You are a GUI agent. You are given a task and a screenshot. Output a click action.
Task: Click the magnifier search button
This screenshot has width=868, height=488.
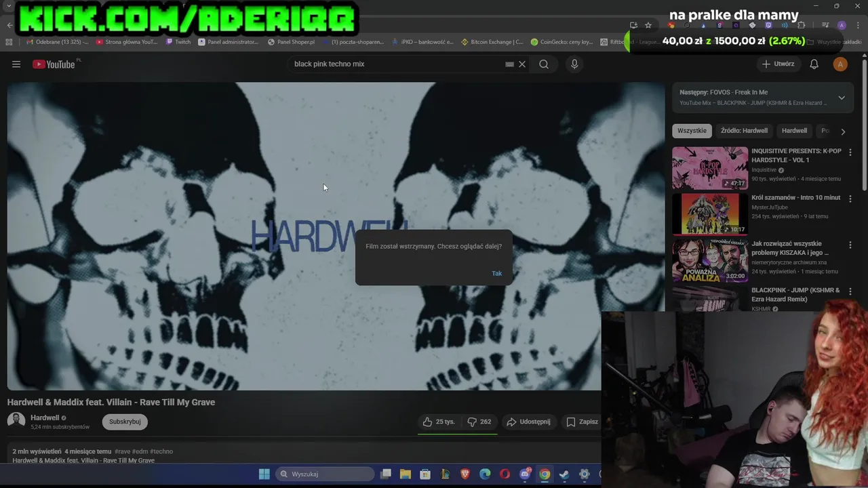click(x=544, y=64)
